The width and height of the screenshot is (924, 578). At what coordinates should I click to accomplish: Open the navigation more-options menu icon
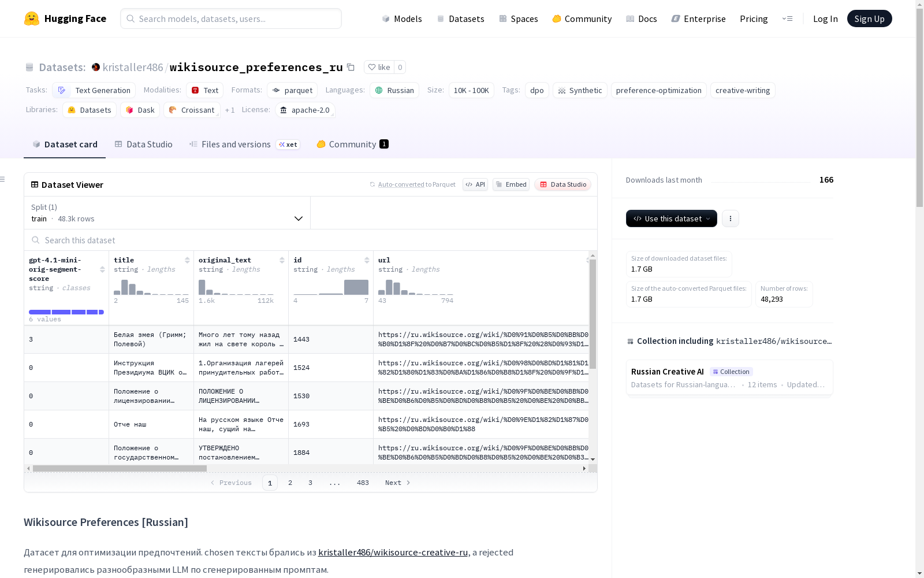[x=787, y=18]
